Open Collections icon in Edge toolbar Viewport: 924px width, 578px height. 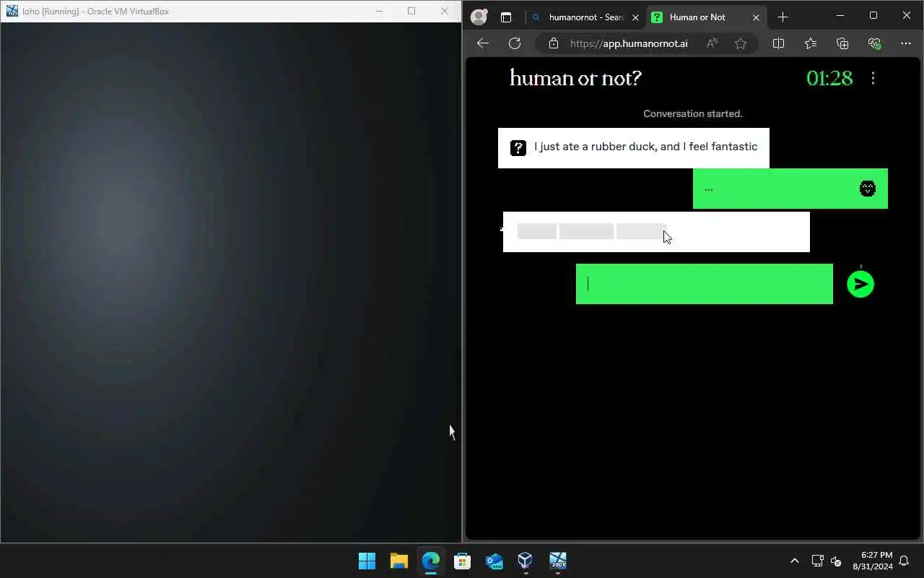[842, 43]
